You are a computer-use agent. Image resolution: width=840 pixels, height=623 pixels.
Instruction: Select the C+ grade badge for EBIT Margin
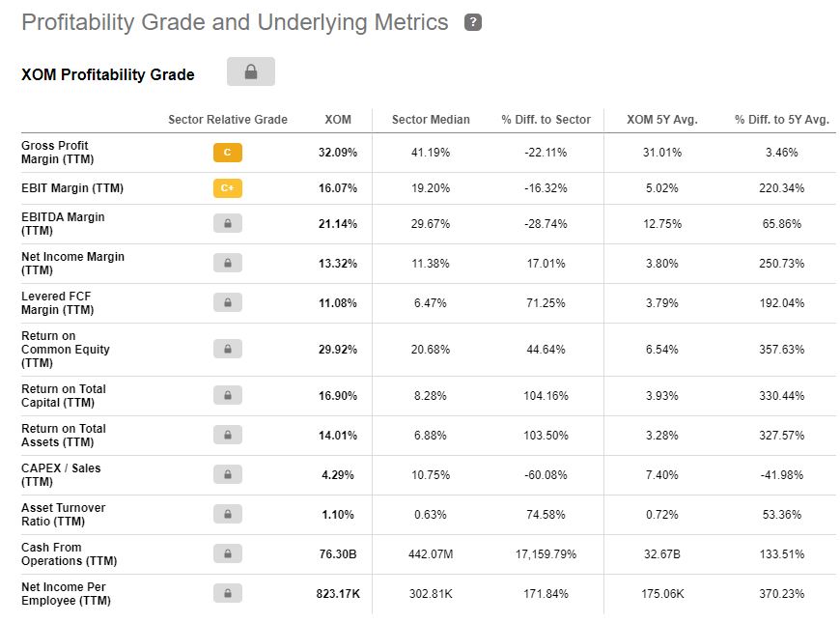tap(228, 187)
